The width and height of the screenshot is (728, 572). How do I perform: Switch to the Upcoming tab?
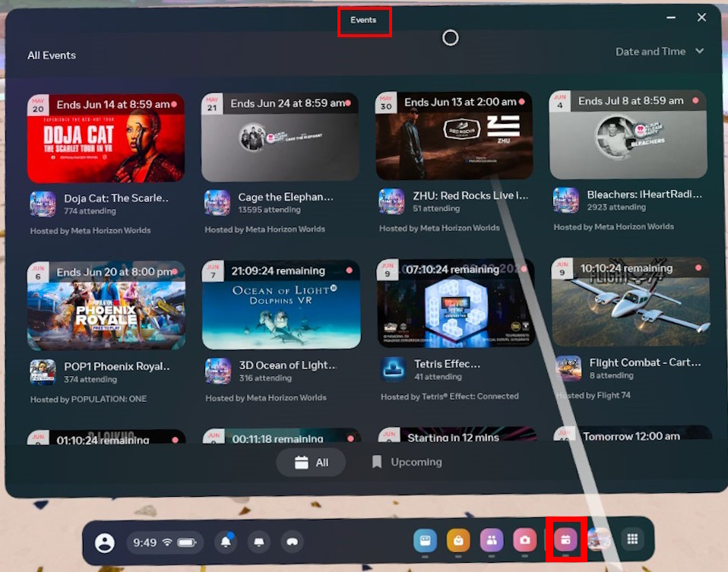(407, 462)
